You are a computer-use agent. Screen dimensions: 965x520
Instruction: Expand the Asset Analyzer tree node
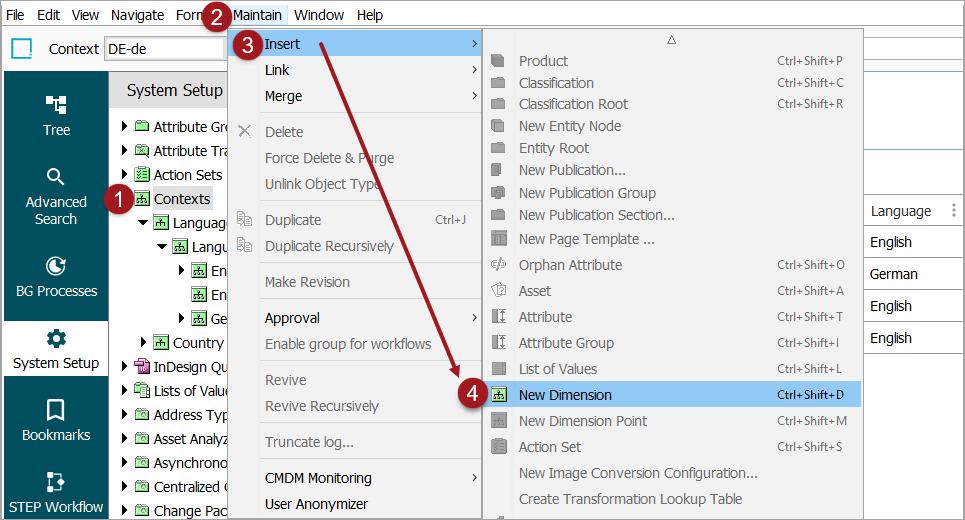[124, 438]
